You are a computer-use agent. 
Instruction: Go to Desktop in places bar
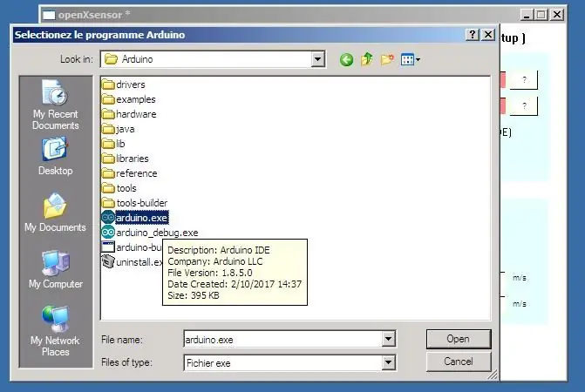pyautogui.click(x=55, y=156)
